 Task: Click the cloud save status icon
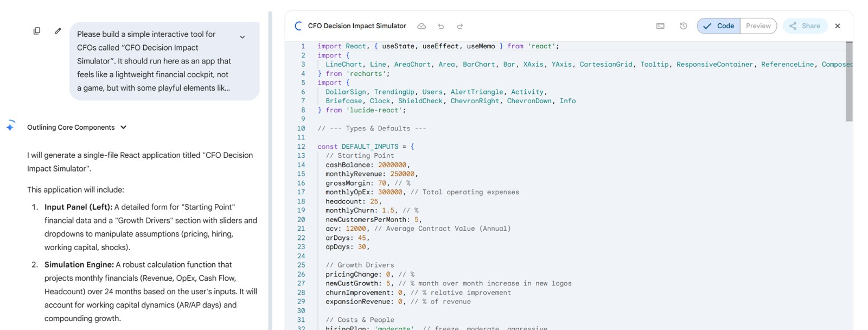[x=422, y=26]
